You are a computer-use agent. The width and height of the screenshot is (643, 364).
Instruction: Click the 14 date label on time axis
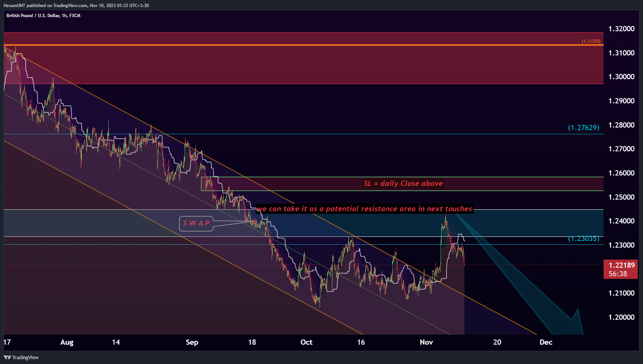[x=116, y=342]
